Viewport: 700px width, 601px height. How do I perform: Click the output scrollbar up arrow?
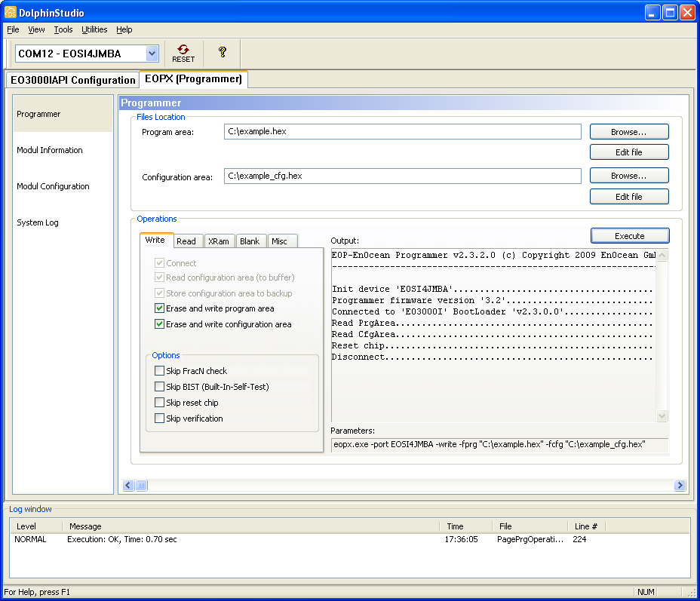click(662, 255)
